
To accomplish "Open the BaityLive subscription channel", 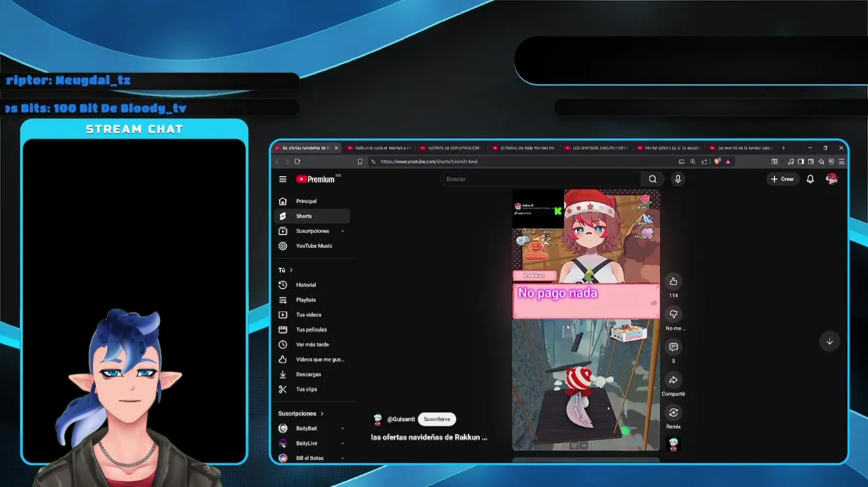I will [312, 443].
